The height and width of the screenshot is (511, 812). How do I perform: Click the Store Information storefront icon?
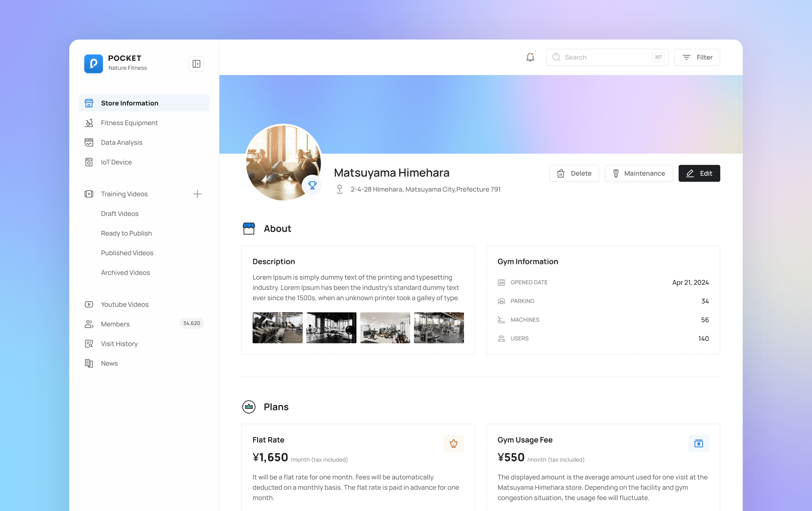tap(89, 103)
